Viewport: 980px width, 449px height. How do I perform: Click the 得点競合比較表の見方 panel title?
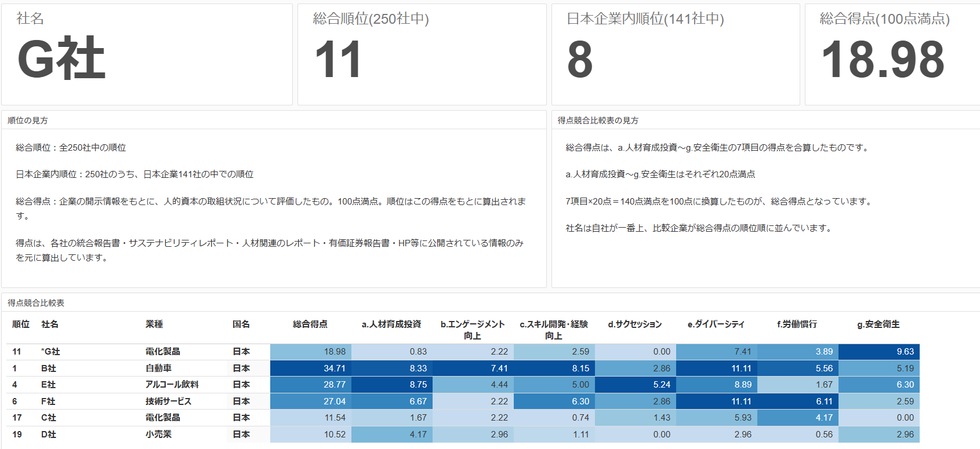[598, 121]
